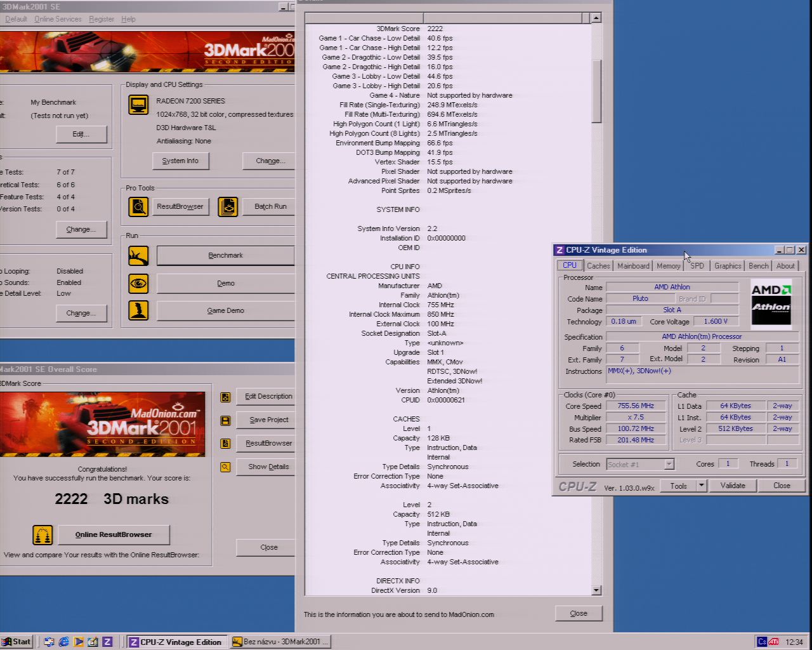The height and width of the screenshot is (650, 812).
Task: Click the eye icon next to Demo
Action: (138, 283)
